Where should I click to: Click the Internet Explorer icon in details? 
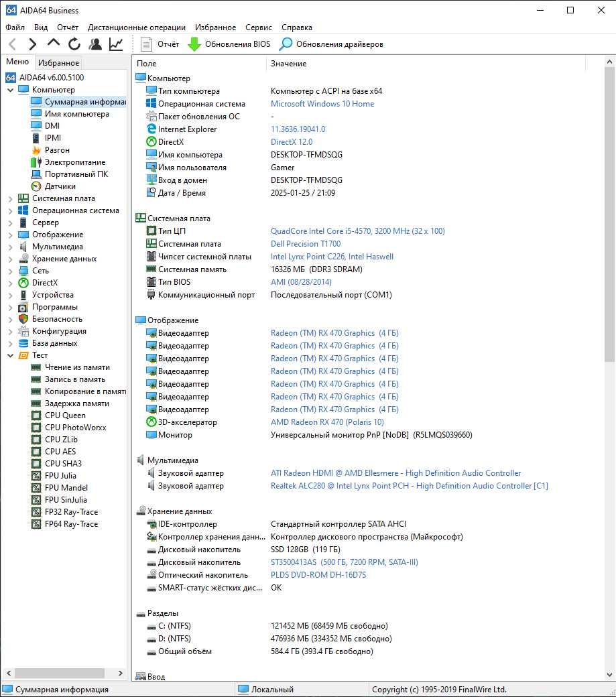tap(151, 129)
